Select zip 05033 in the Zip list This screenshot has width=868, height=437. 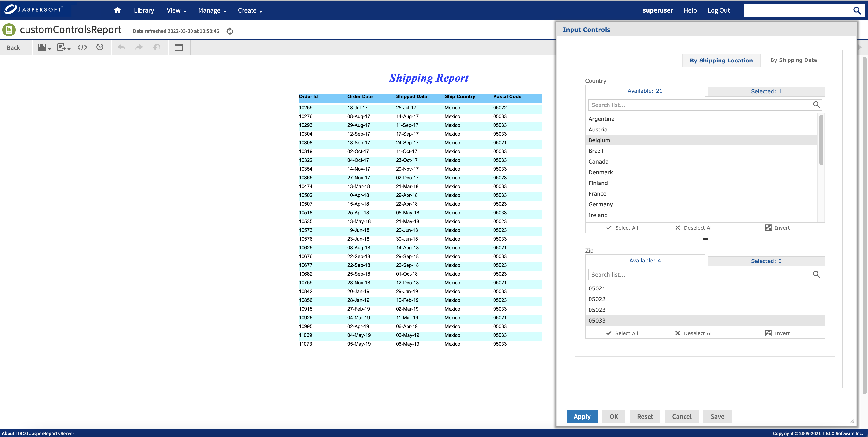(x=705, y=320)
